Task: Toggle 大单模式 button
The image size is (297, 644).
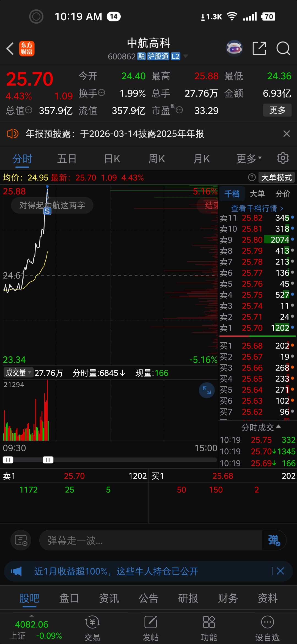Action: click(276, 178)
